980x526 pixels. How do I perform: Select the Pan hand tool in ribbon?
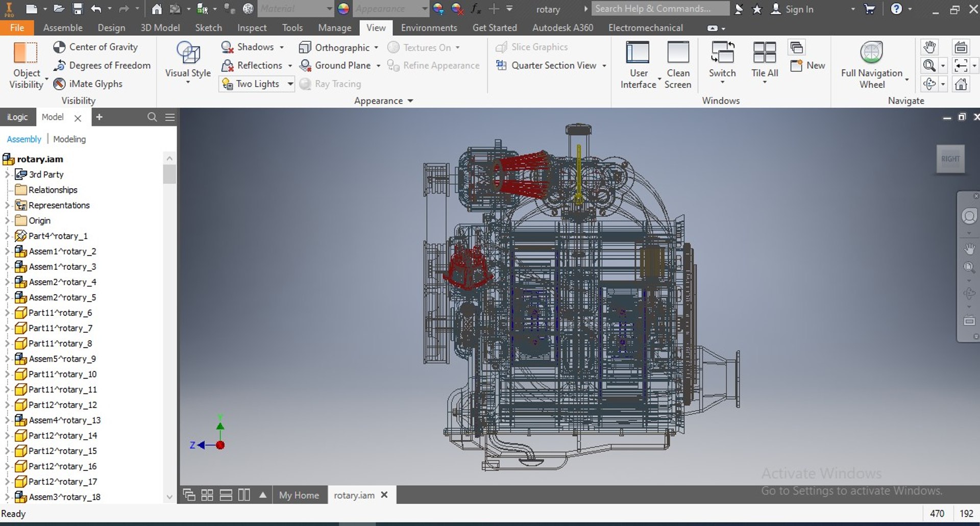[x=929, y=47]
